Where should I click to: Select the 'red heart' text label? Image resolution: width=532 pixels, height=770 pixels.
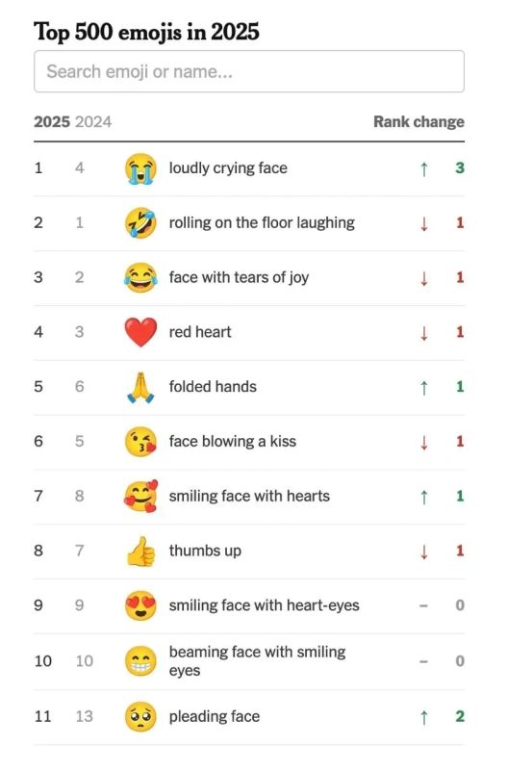200,332
